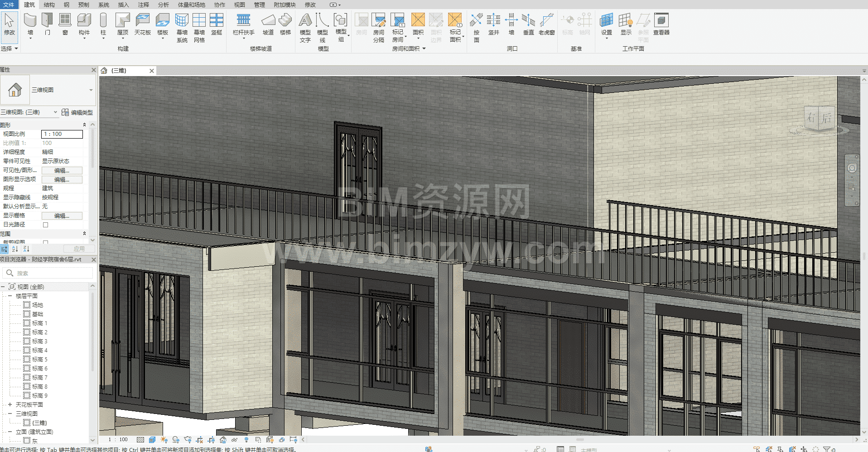Image resolution: width=868 pixels, height=452 pixels.
Task: Click the 编辑类型 button
Action: [x=77, y=112]
